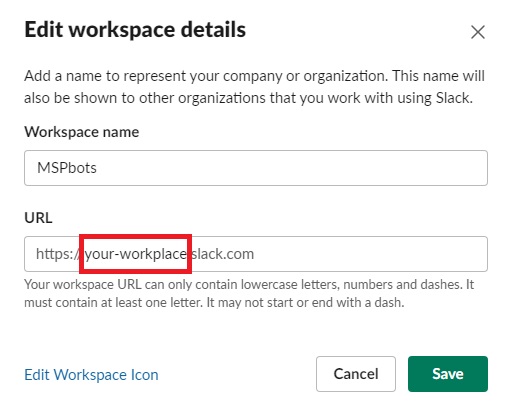Screen dimensions: 513x411
Task: Click the Workspace name input field
Action: pos(256,168)
